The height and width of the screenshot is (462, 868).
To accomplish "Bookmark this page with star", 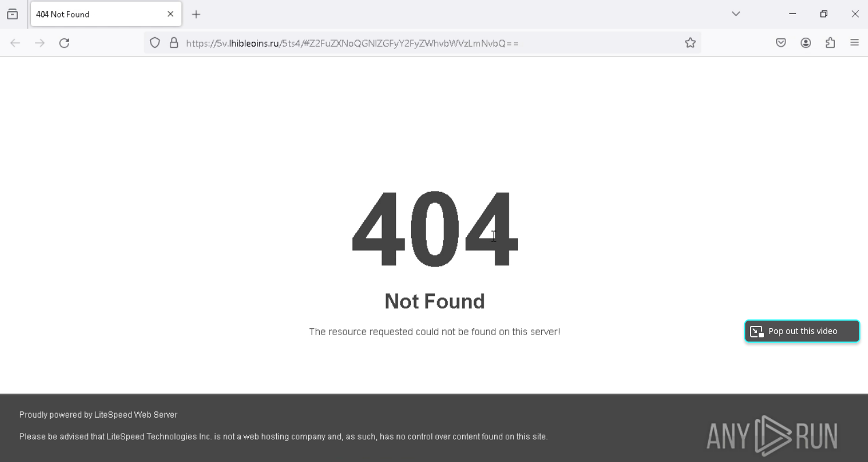I will click(690, 43).
